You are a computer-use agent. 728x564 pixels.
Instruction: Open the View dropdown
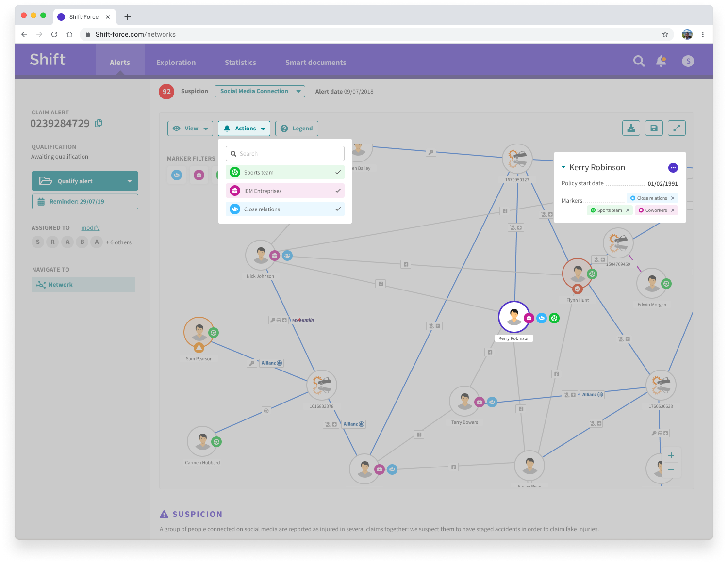click(x=190, y=129)
